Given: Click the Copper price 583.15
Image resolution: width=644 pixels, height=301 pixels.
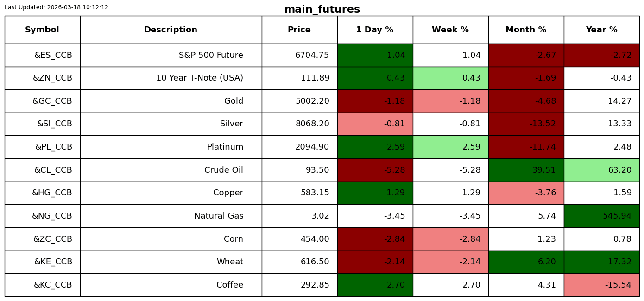Looking at the screenshot, I should [x=299, y=193].
